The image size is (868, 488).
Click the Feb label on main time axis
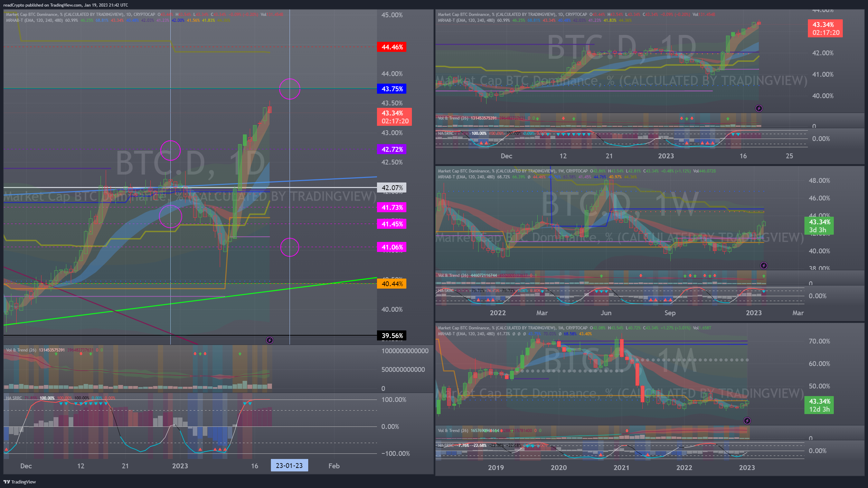[x=334, y=466]
